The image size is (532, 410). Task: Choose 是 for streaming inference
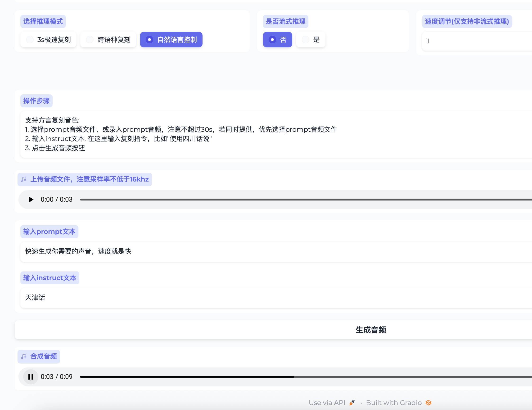(x=311, y=40)
